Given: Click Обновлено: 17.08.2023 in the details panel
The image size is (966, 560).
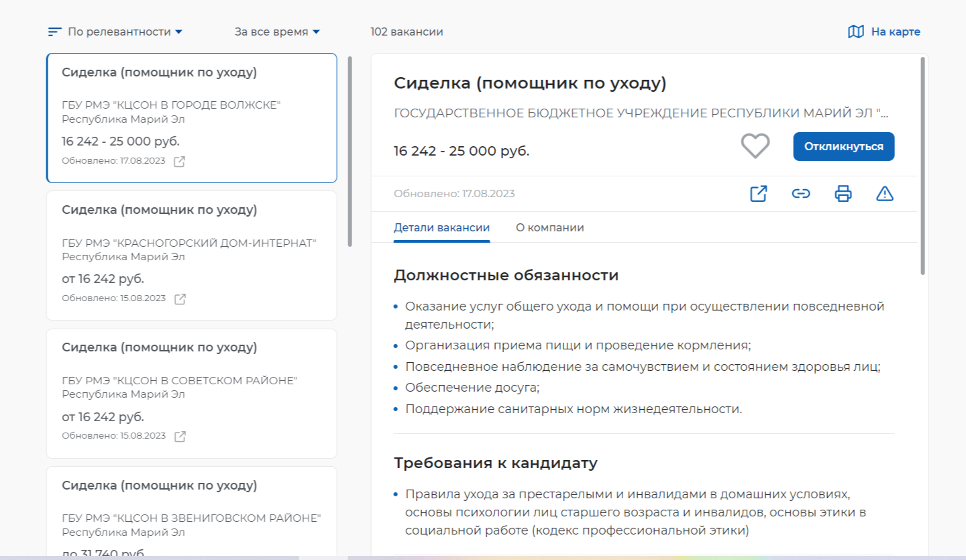Looking at the screenshot, I should (454, 194).
